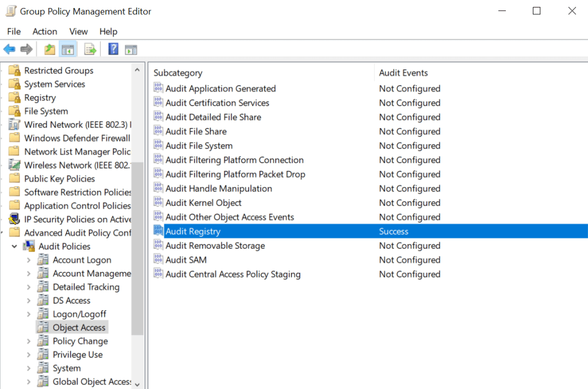Toggle the Show/Hide Console Tree icon

coord(68,49)
